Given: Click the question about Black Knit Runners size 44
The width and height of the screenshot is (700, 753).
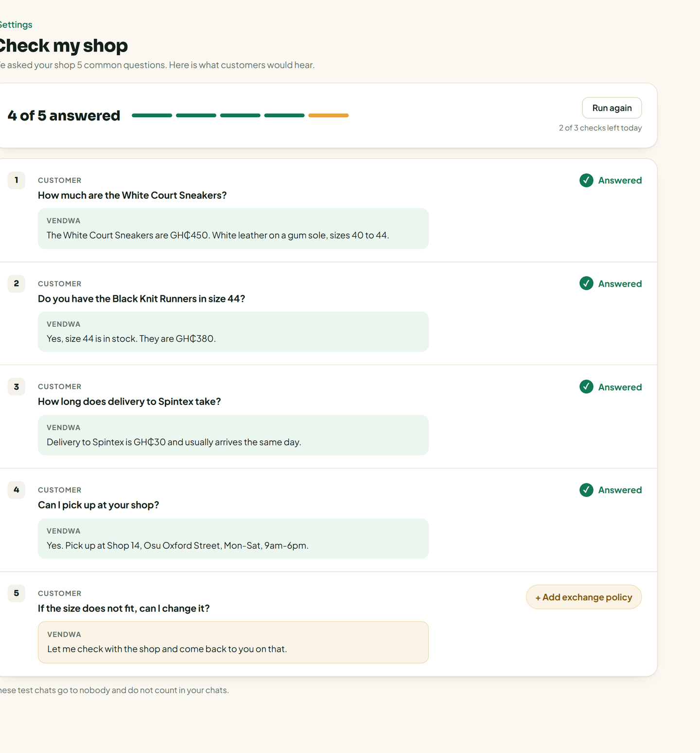Looking at the screenshot, I should coord(141,298).
